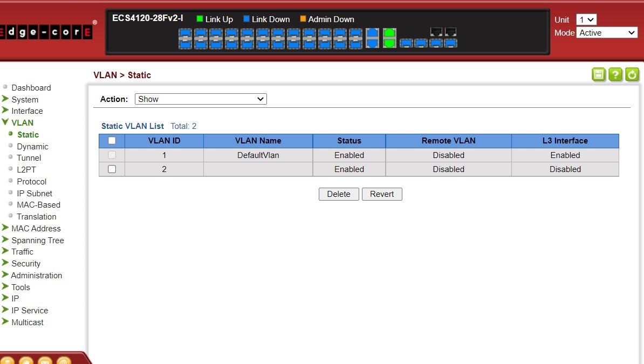Click the Revert button
The height and width of the screenshot is (364, 644).
click(382, 194)
